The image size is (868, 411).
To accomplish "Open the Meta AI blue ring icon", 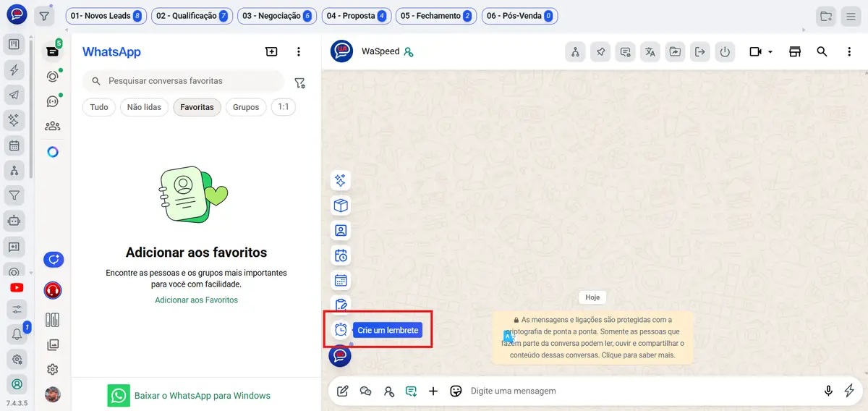I will pyautogui.click(x=53, y=152).
